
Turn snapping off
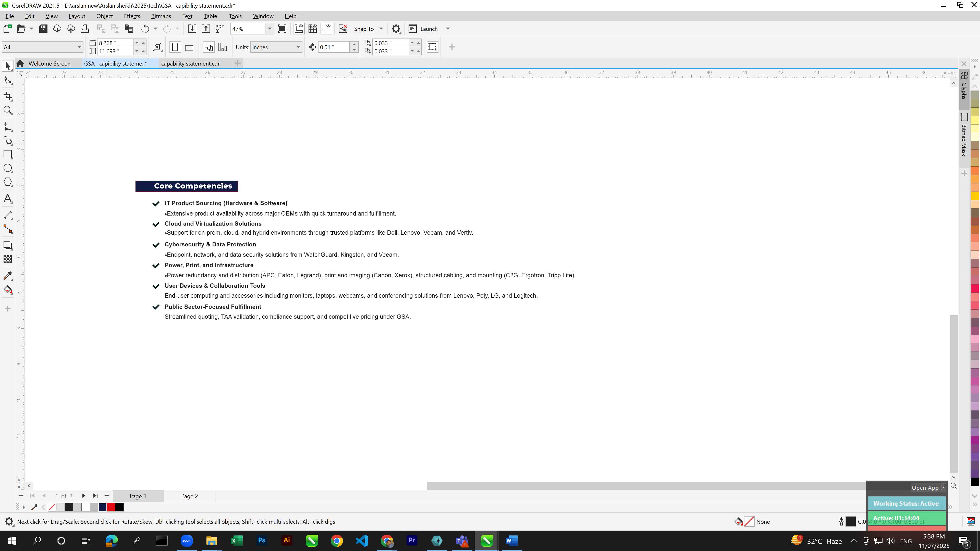(343, 29)
